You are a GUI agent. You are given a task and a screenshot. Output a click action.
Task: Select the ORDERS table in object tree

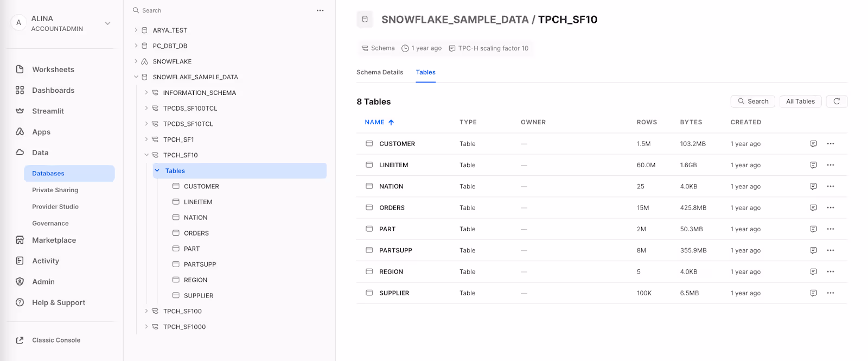196,233
